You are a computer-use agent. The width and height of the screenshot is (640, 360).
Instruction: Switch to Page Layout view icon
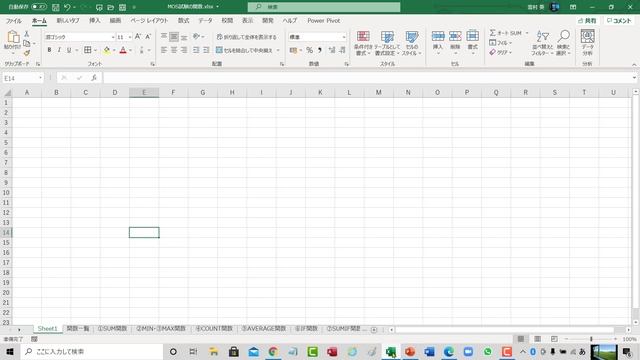coord(538,339)
